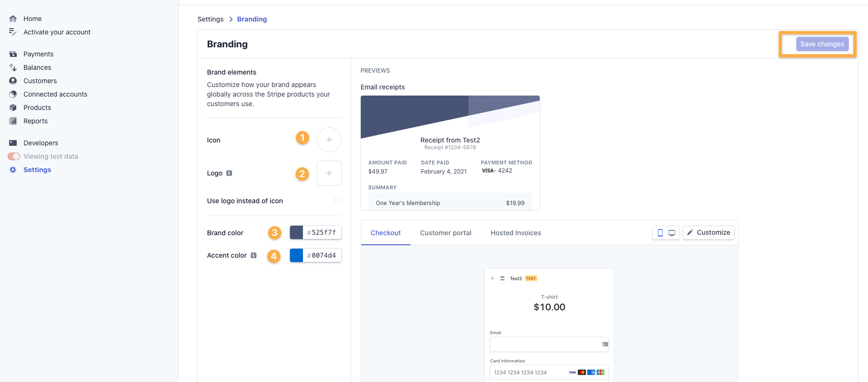Open the Checkout preview tab

click(x=386, y=233)
